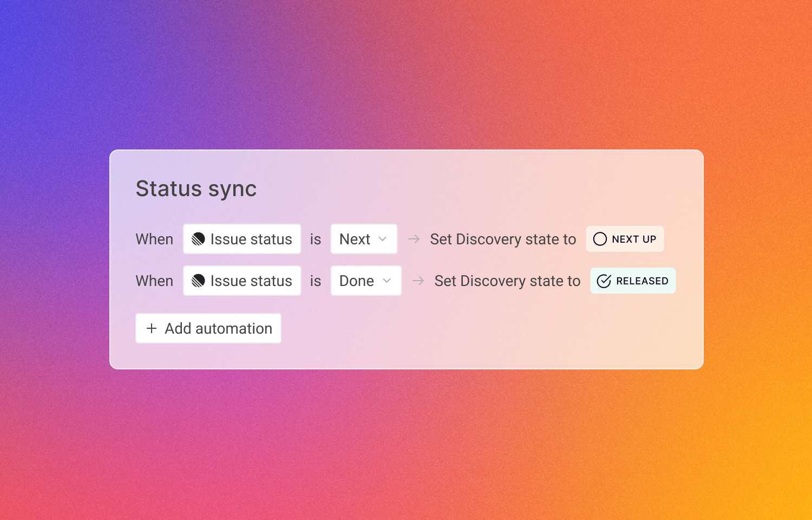Click the arrow icon after the Done condition
Screen dimensions: 812x520
coord(418,281)
